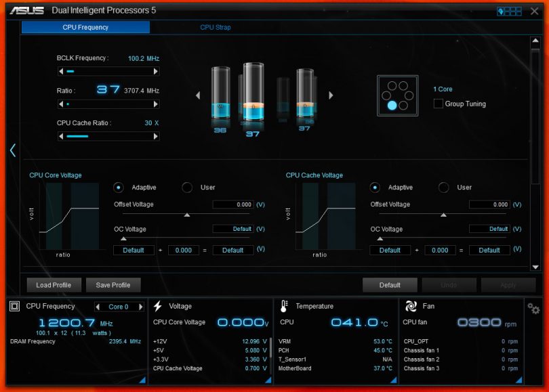Image resolution: width=549 pixels, height=392 pixels.
Task: Switch to the CPU Strap tab
Action: pos(215,27)
